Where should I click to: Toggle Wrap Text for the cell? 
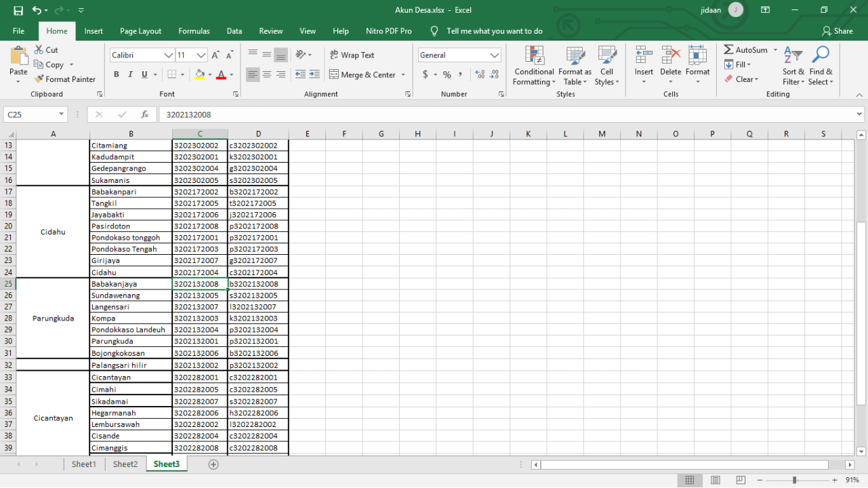click(352, 55)
